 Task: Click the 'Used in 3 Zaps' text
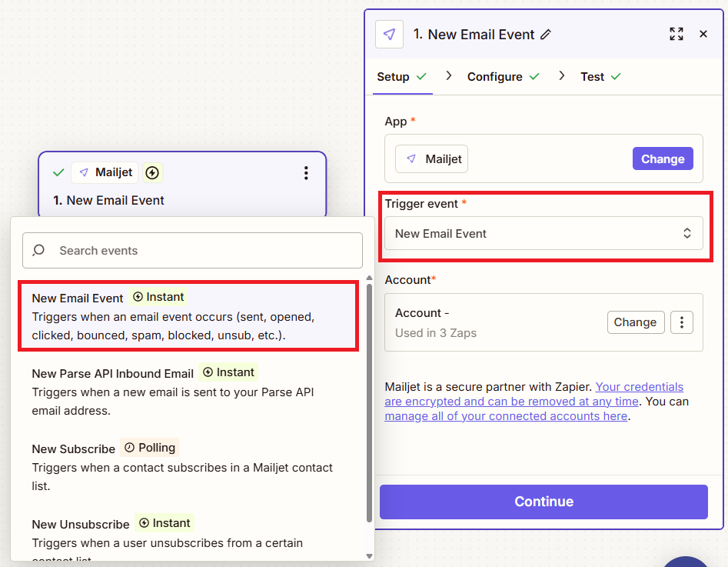tap(436, 333)
